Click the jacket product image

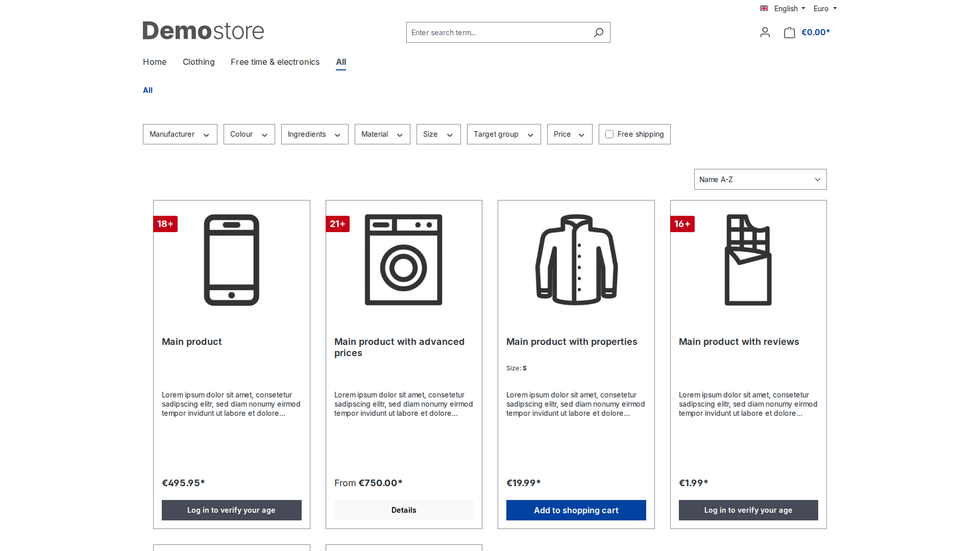(x=576, y=260)
